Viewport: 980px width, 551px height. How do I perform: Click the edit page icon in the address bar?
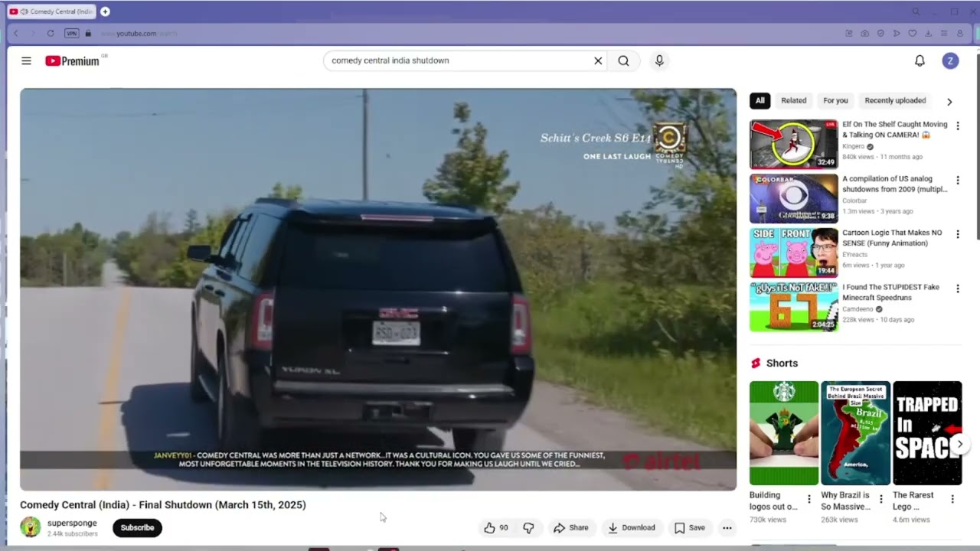(849, 33)
